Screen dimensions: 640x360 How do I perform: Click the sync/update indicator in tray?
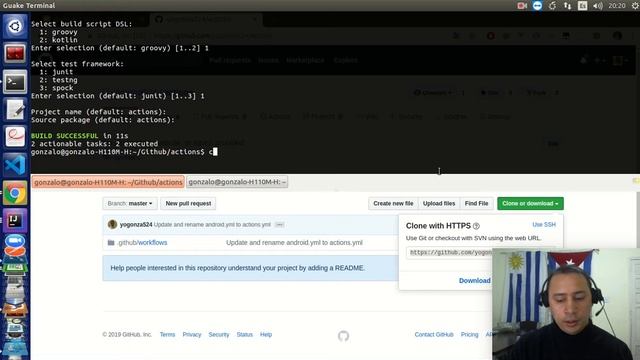[552, 6]
